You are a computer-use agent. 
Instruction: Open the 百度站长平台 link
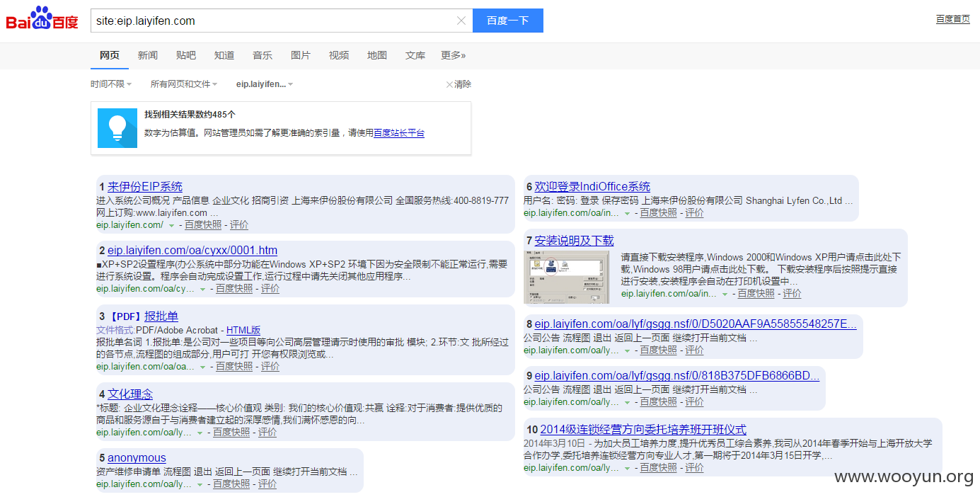[399, 133]
